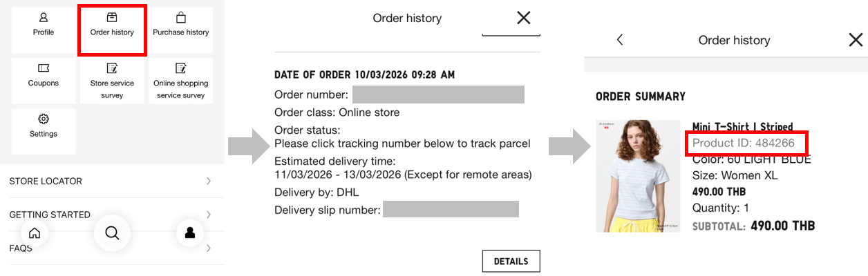This screenshot has width=868, height=276.
Task: Click the striped T-shirt product thumbnail
Action: point(638,176)
